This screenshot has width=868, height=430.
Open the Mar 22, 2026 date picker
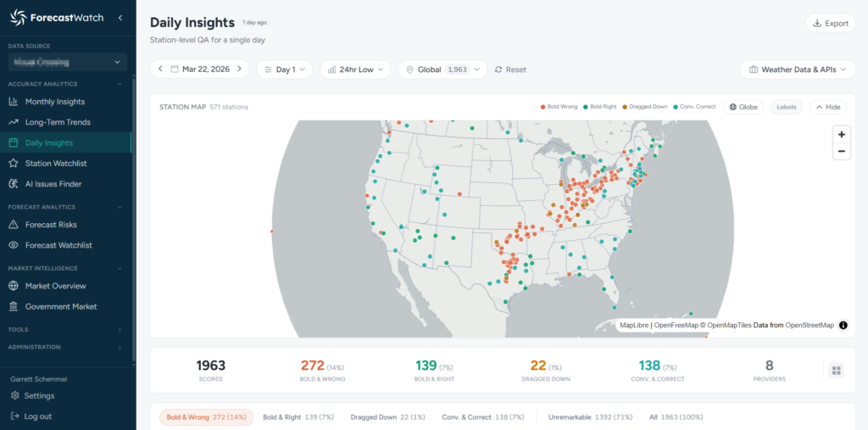[x=200, y=70]
